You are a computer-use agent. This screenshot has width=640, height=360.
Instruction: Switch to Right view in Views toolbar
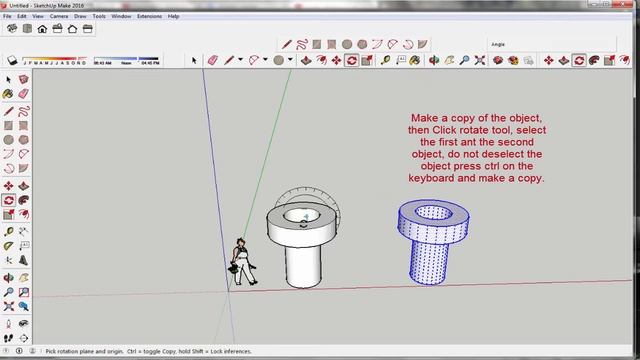click(x=58, y=29)
